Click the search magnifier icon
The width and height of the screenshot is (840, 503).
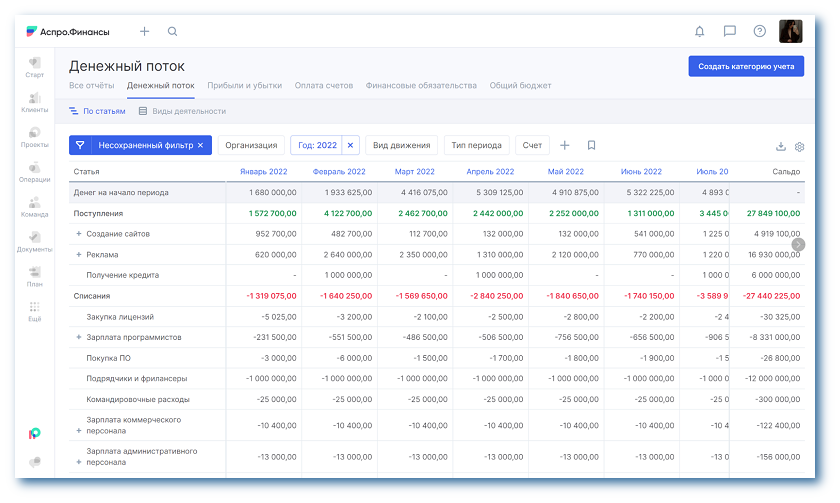(172, 31)
